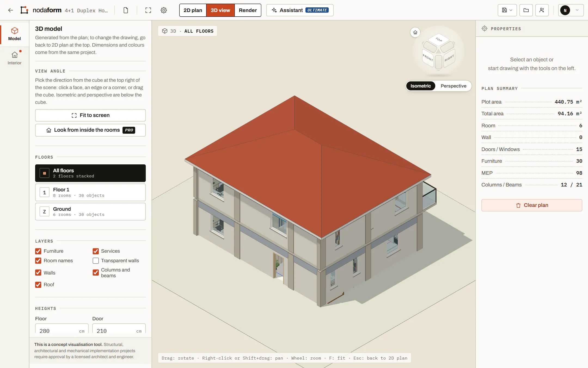Click the FRONT face of the view cube

click(428, 58)
